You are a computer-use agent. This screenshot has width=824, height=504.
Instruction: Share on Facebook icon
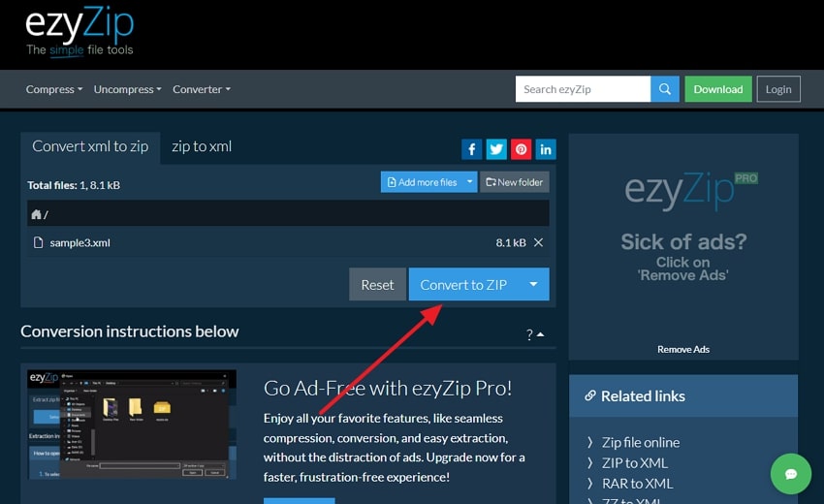[x=472, y=149]
